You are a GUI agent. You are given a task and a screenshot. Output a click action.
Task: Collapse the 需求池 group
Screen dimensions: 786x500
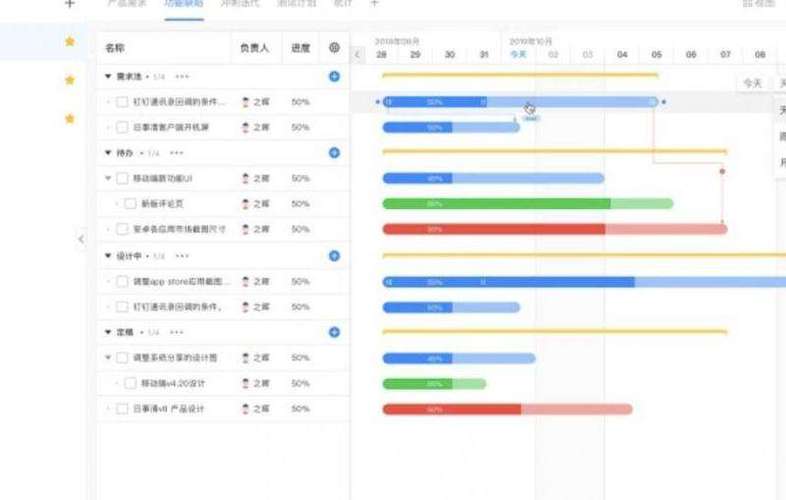pyautogui.click(x=108, y=76)
